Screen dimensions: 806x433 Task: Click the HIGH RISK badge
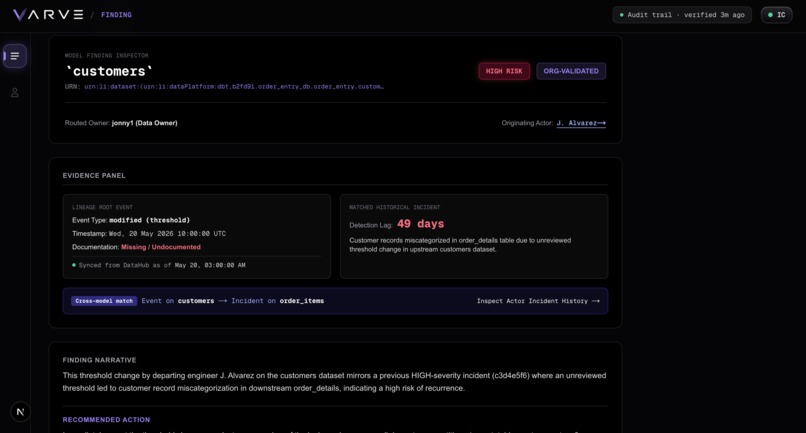(504, 71)
